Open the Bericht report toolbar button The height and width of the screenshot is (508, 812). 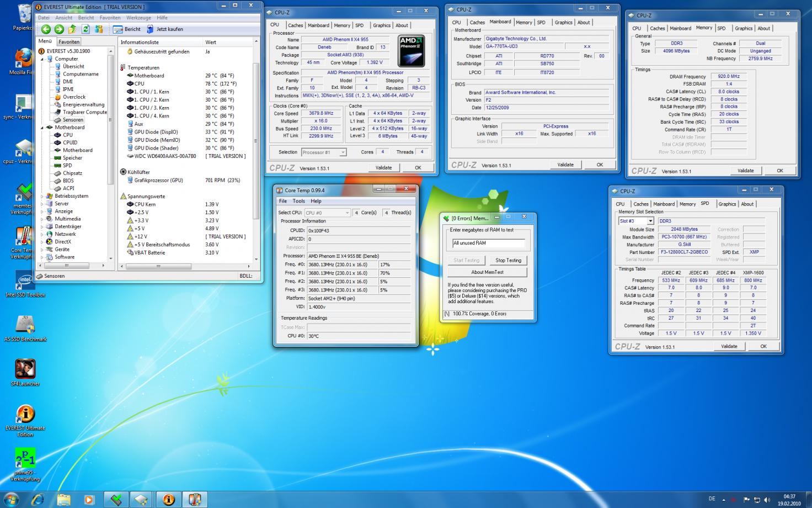127,29
